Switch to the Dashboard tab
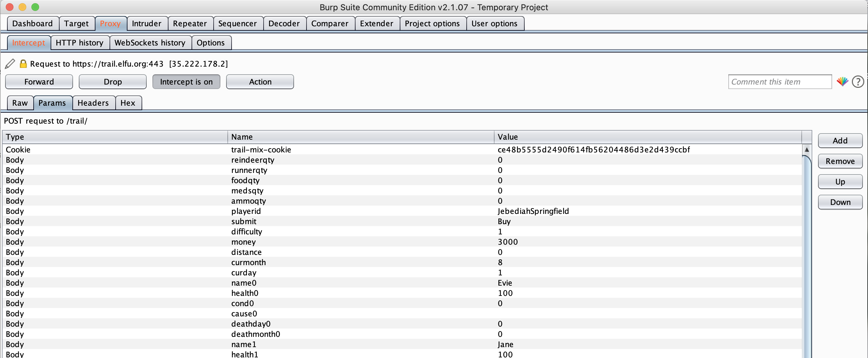This screenshot has height=358, width=868. (x=33, y=24)
